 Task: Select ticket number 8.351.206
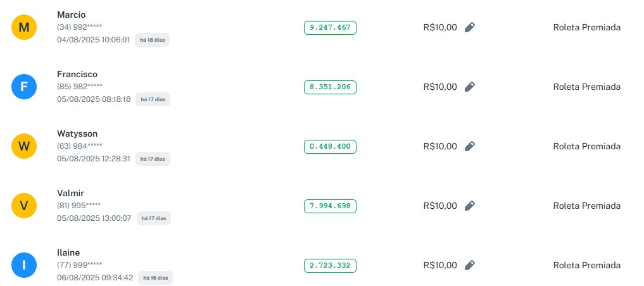point(330,87)
